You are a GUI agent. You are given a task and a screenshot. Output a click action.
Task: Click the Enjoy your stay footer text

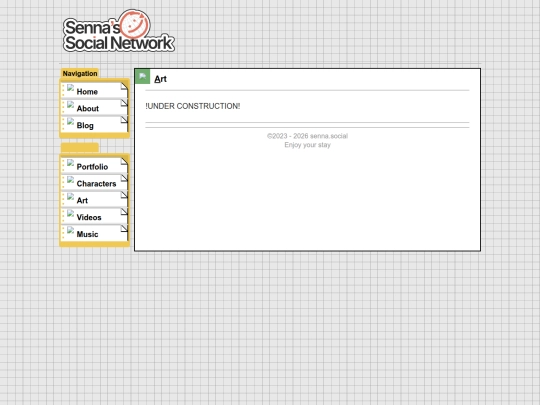(308, 145)
